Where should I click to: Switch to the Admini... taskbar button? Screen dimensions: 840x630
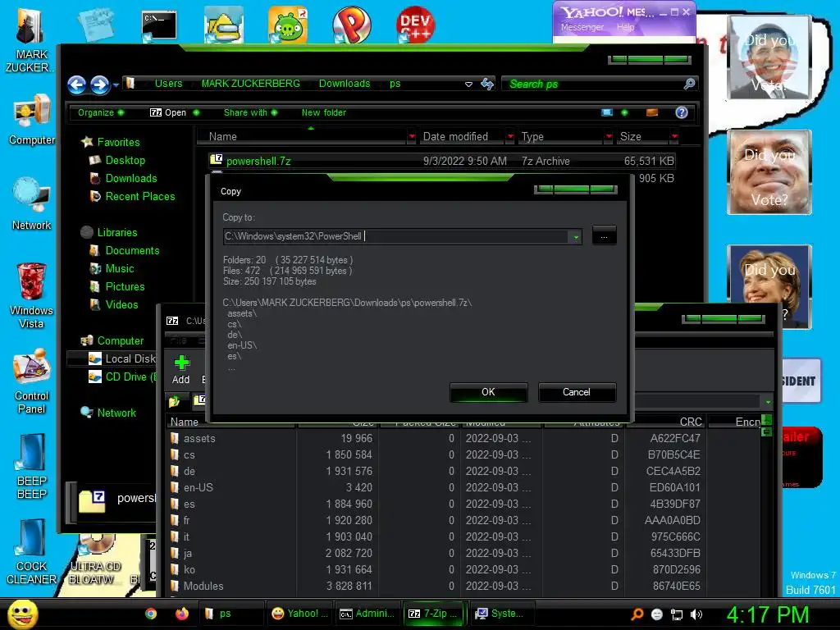(368, 614)
